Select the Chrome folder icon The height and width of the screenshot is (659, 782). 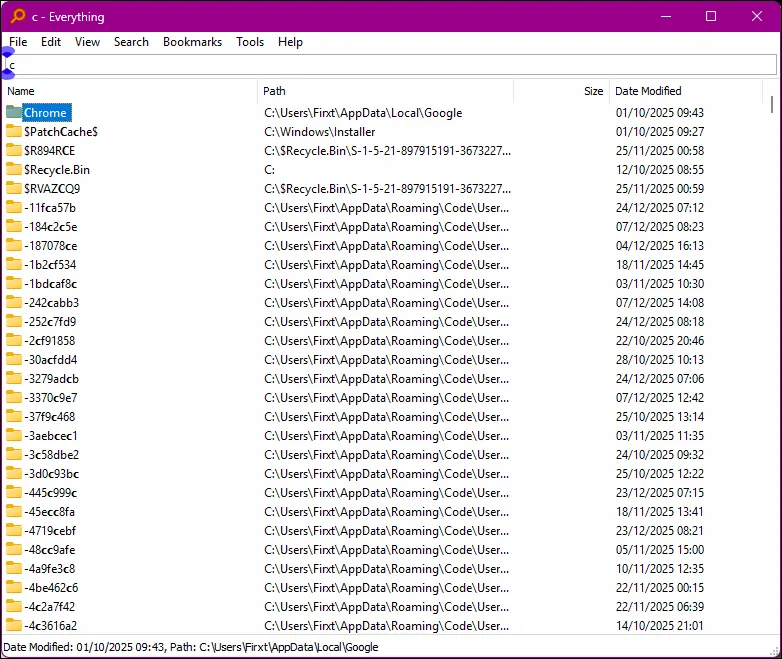click(x=14, y=112)
